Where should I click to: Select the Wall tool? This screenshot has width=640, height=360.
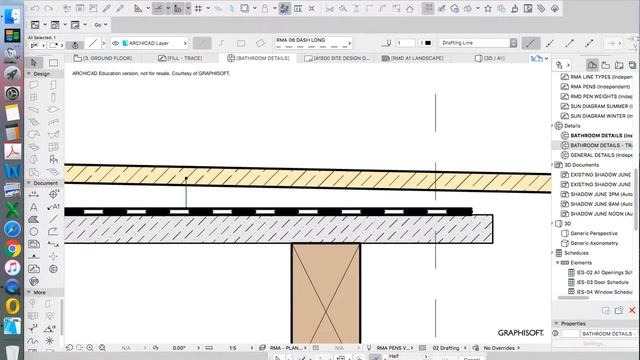coord(34,85)
